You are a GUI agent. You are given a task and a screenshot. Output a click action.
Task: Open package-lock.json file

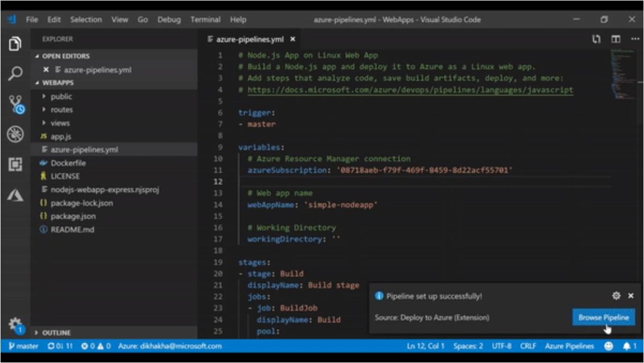point(81,203)
